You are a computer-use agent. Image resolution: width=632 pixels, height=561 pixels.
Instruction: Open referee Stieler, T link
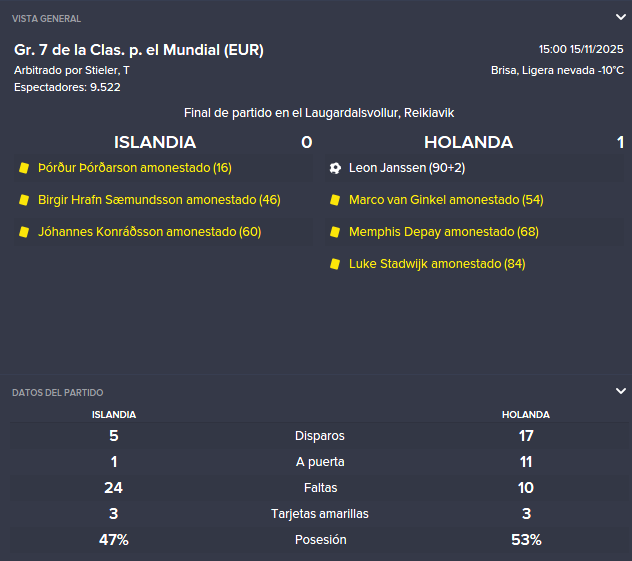(x=107, y=70)
